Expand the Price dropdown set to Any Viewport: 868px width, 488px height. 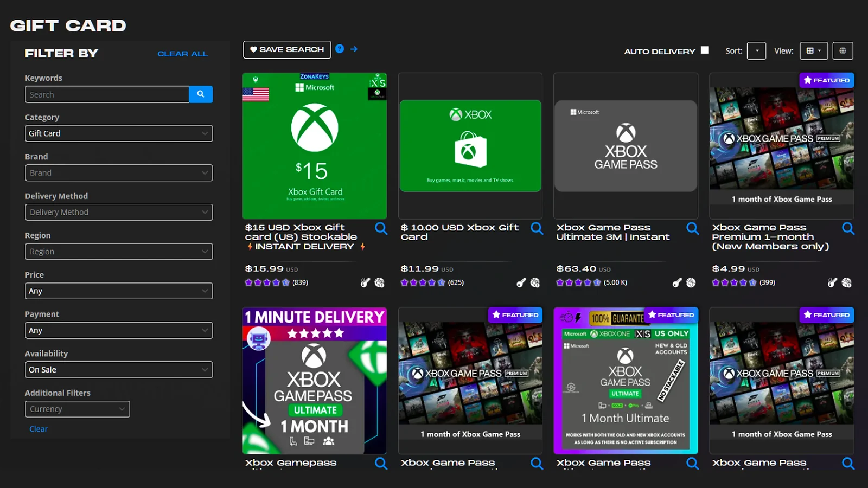pos(119,291)
